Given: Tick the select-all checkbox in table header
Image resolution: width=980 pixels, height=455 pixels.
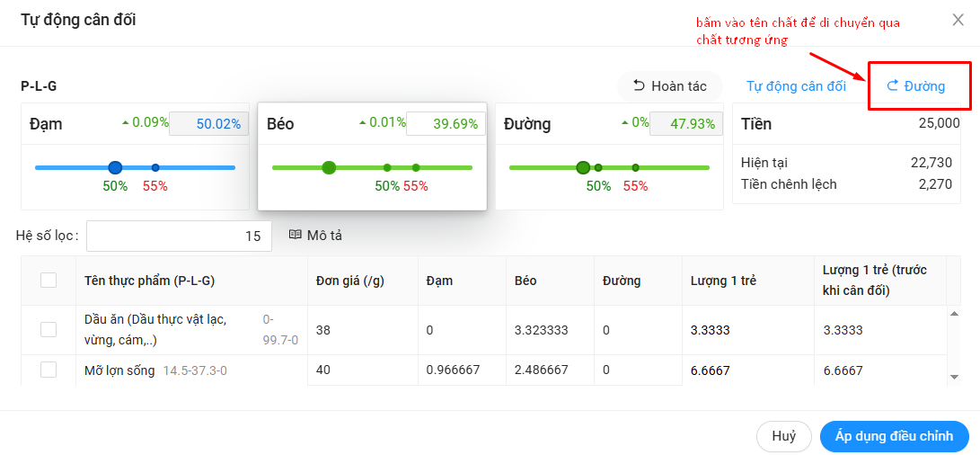Looking at the screenshot, I should (49, 281).
